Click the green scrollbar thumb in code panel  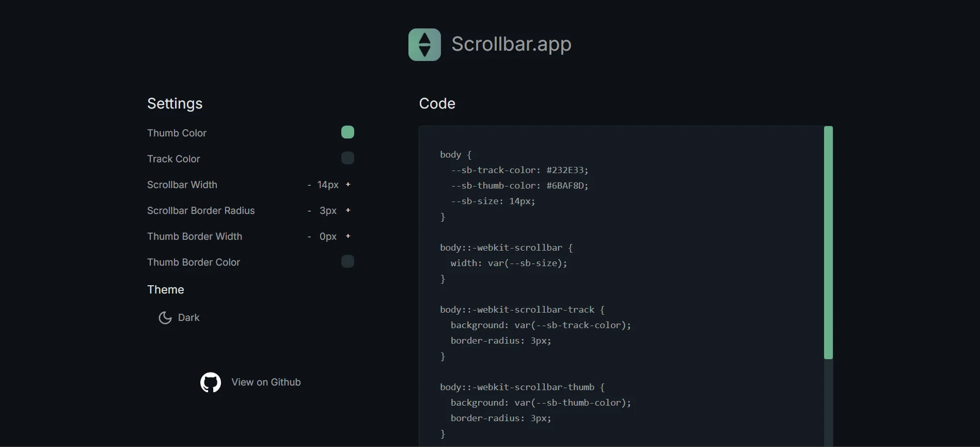(828, 242)
